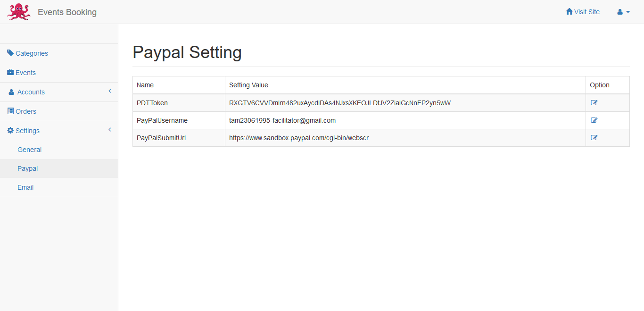Click the Accounts person icon in sidebar
The height and width of the screenshot is (311, 644).
click(11, 92)
